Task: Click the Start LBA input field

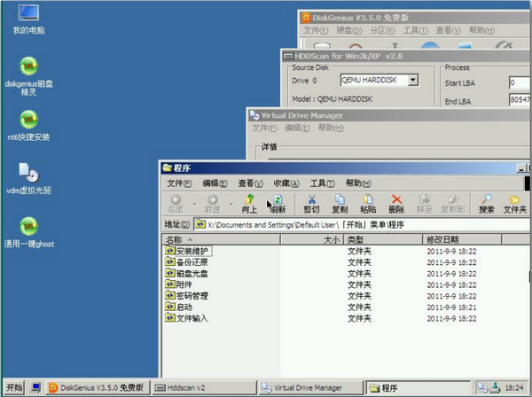Action: pyautogui.click(x=520, y=82)
